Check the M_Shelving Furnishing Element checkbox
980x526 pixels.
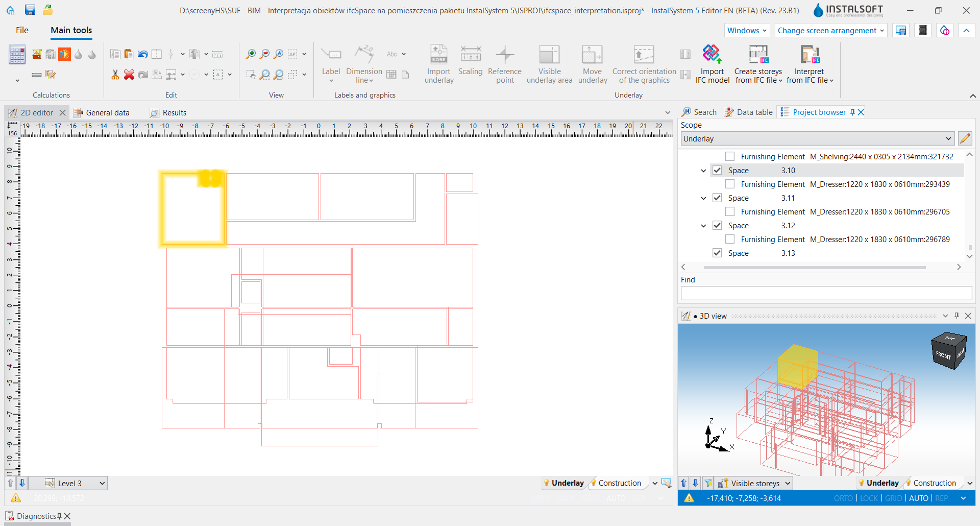730,156
